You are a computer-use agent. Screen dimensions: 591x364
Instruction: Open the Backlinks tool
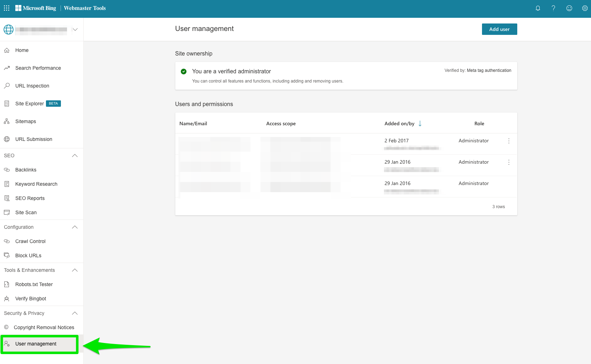click(25, 170)
